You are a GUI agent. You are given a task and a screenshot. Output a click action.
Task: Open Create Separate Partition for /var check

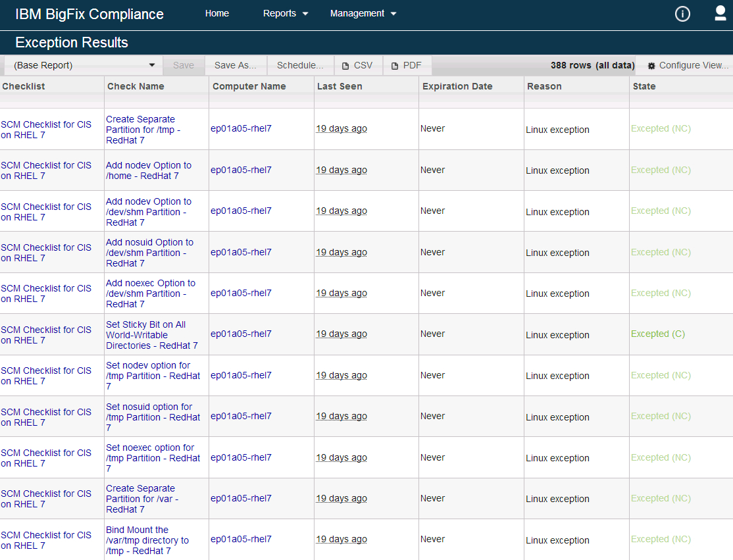142,499
